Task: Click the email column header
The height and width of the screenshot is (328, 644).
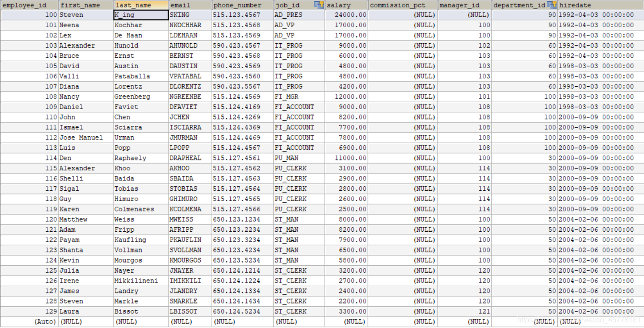Action: pyautogui.click(x=190, y=5)
